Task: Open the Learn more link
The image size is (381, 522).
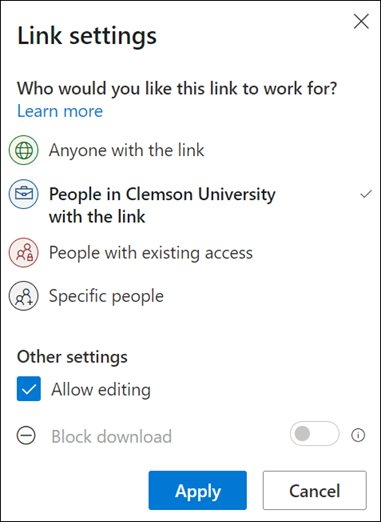Action: pyautogui.click(x=60, y=111)
